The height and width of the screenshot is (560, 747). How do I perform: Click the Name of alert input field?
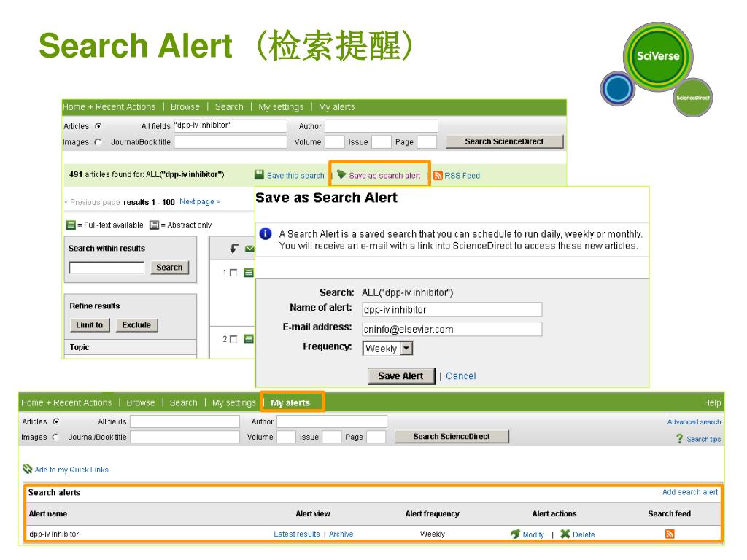click(x=452, y=309)
